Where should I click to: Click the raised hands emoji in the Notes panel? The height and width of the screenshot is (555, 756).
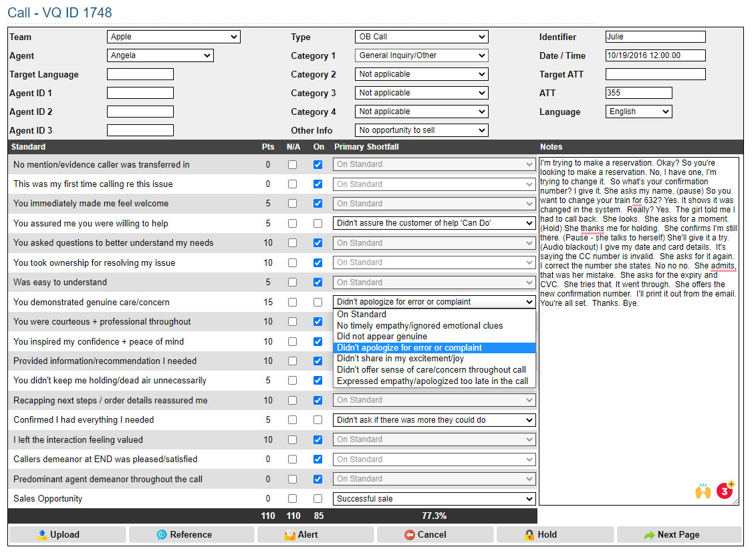click(703, 491)
